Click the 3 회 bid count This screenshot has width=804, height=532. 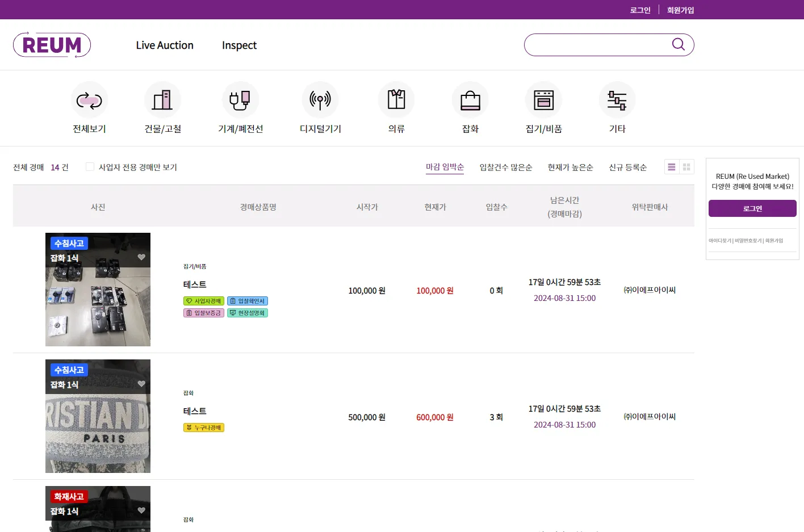(x=496, y=417)
